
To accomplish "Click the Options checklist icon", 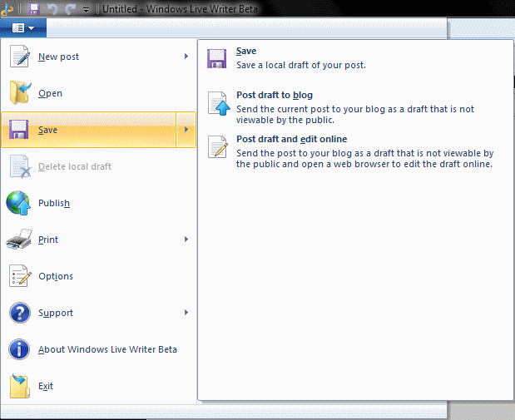I will 20,276.
